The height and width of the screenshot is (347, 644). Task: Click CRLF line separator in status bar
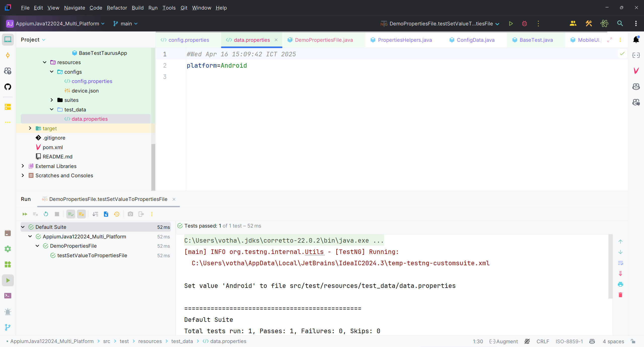pos(543,341)
